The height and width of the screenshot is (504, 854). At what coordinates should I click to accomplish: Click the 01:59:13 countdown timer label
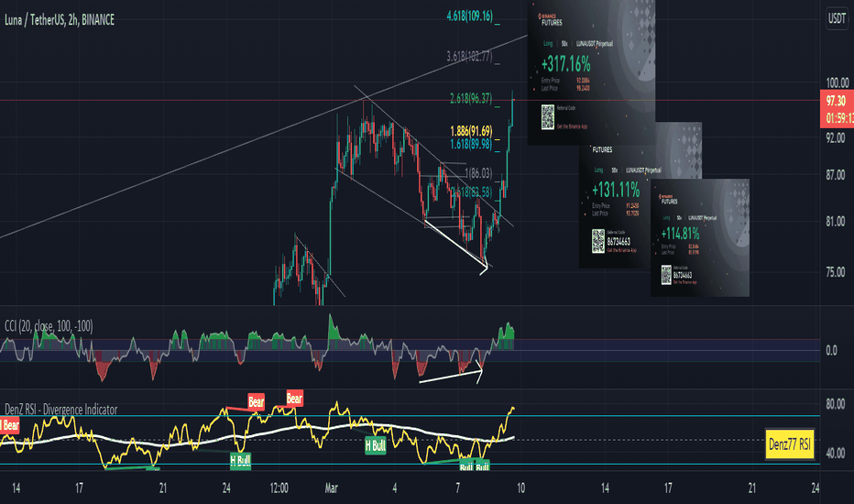point(839,118)
